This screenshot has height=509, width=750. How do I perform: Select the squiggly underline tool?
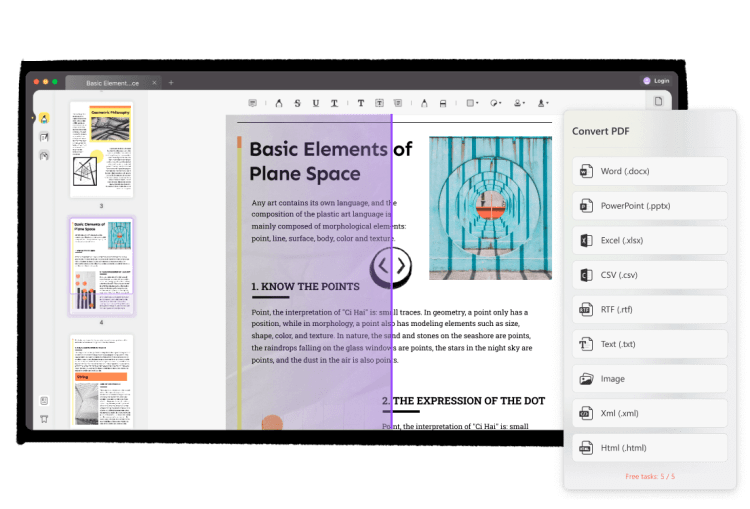coord(334,103)
